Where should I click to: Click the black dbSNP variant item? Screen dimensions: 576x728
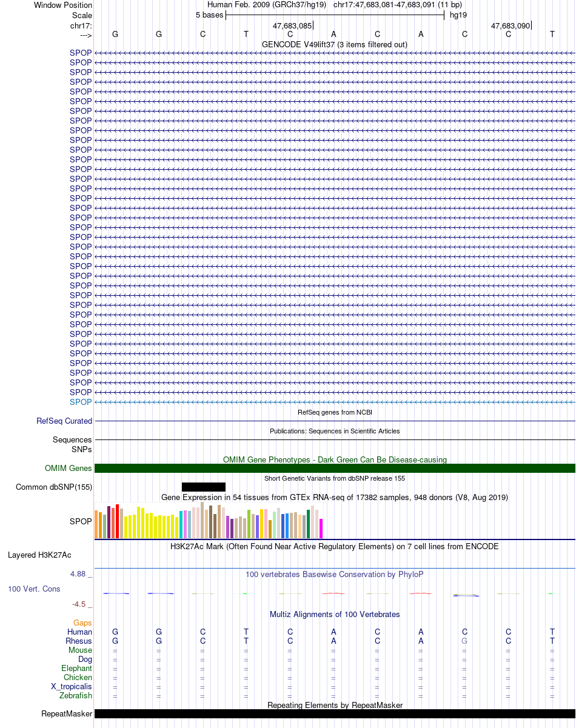tap(204, 487)
